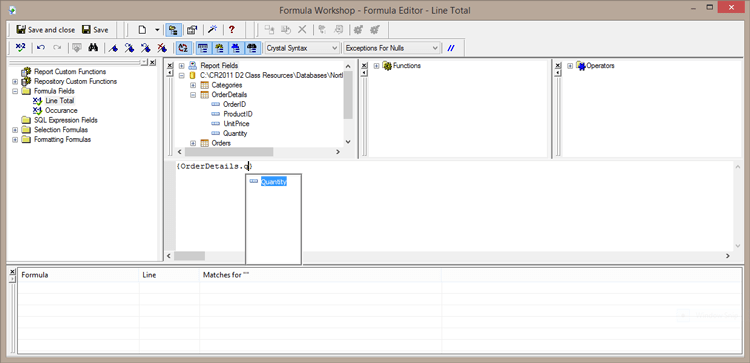This screenshot has width=750, height=363.
Task: Click the grayed Add to repository gear icon
Action: [357, 30]
